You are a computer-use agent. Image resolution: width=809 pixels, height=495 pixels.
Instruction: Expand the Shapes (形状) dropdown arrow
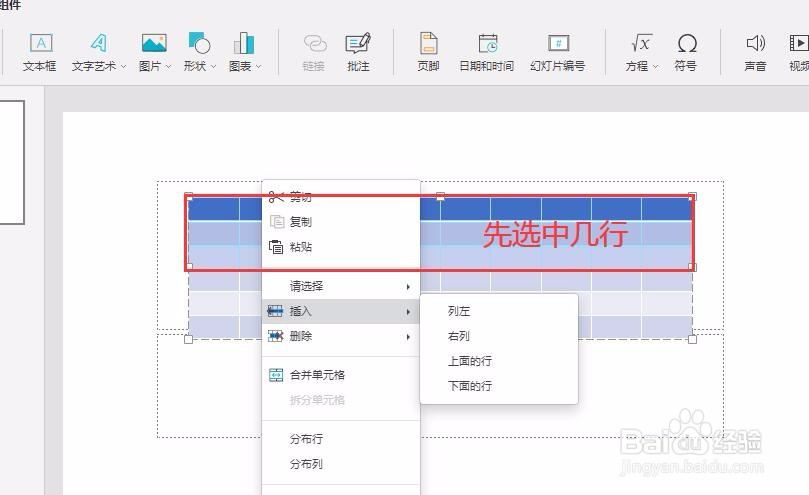pyautogui.click(x=213, y=67)
